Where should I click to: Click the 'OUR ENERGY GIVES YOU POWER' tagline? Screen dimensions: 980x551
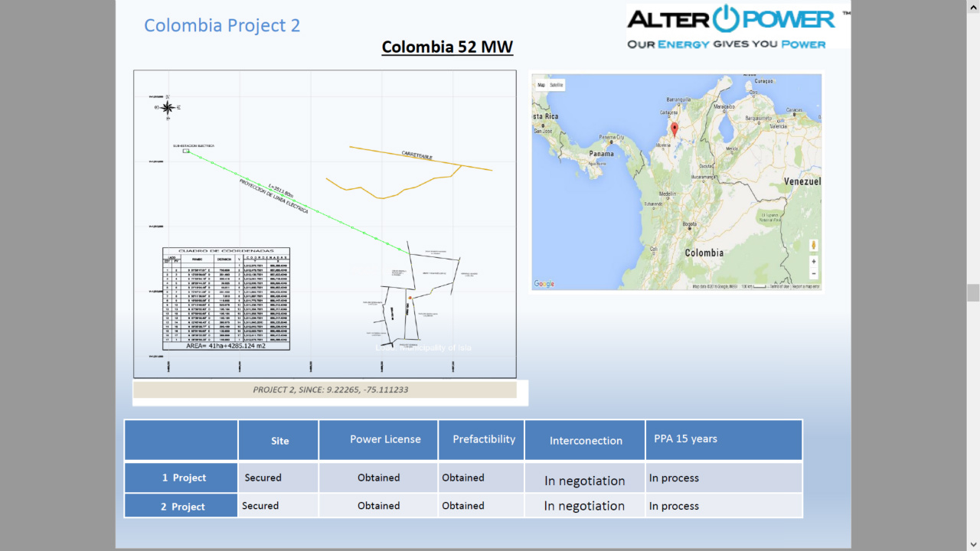coord(727,44)
